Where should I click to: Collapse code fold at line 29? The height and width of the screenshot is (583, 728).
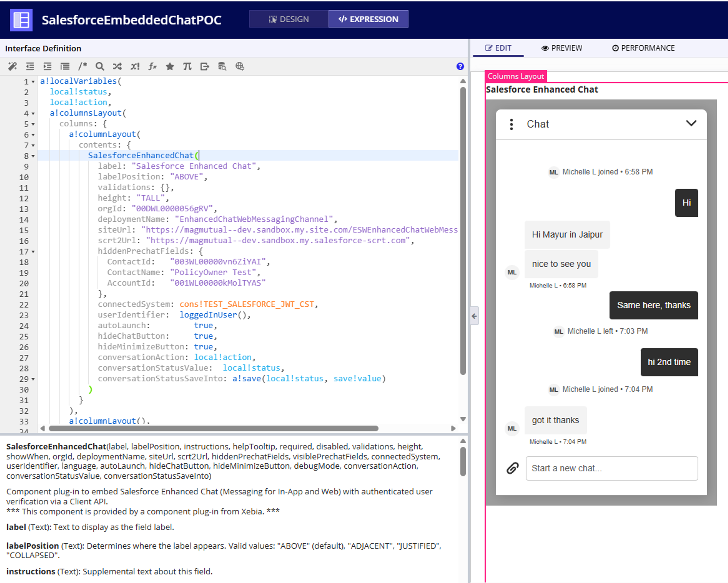(x=33, y=379)
